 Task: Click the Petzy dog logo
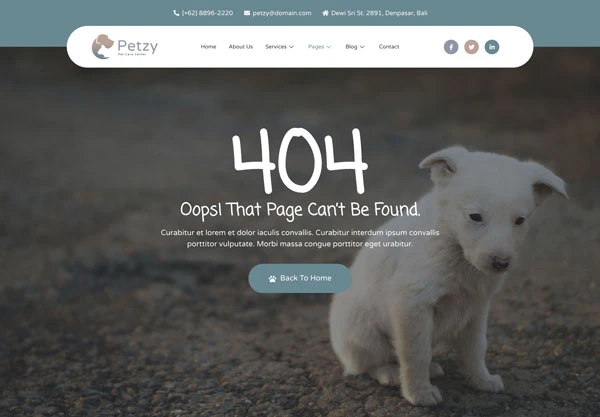point(103,47)
